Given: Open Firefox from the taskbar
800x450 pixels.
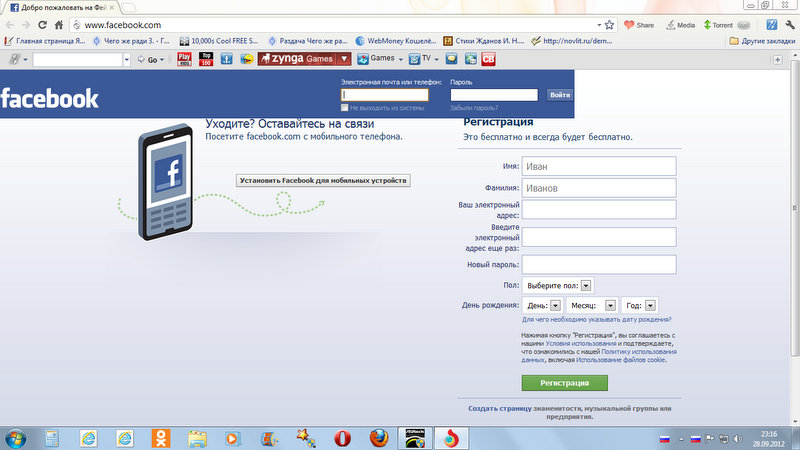Looking at the screenshot, I should point(379,438).
